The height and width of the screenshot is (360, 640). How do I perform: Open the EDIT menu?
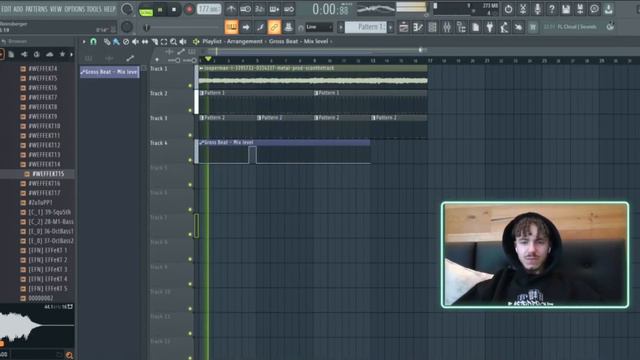point(6,9)
